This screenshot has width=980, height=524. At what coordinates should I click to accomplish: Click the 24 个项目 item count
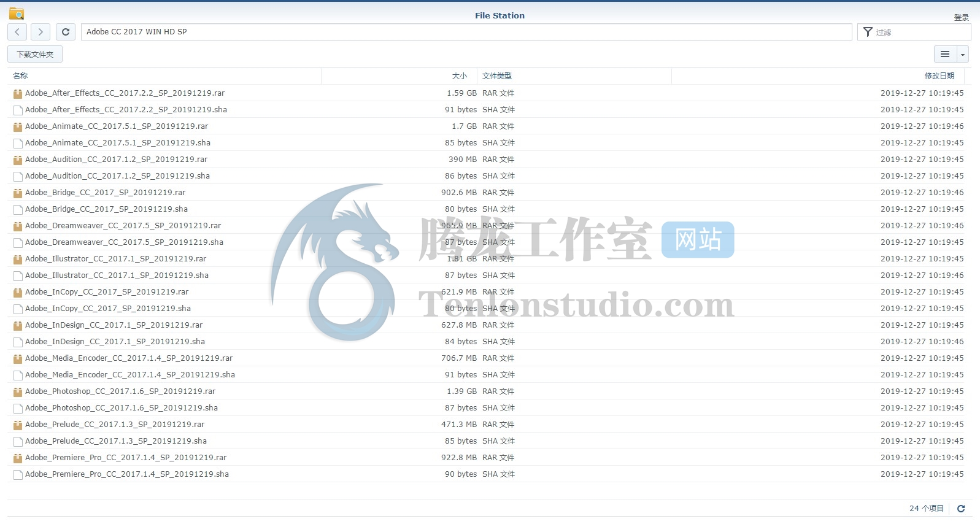tap(927, 509)
